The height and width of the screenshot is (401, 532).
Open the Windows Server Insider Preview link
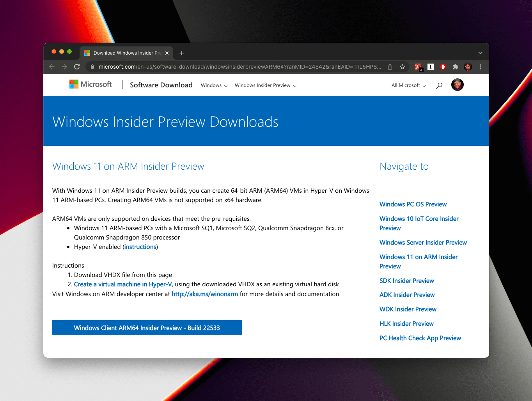click(x=423, y=242)
